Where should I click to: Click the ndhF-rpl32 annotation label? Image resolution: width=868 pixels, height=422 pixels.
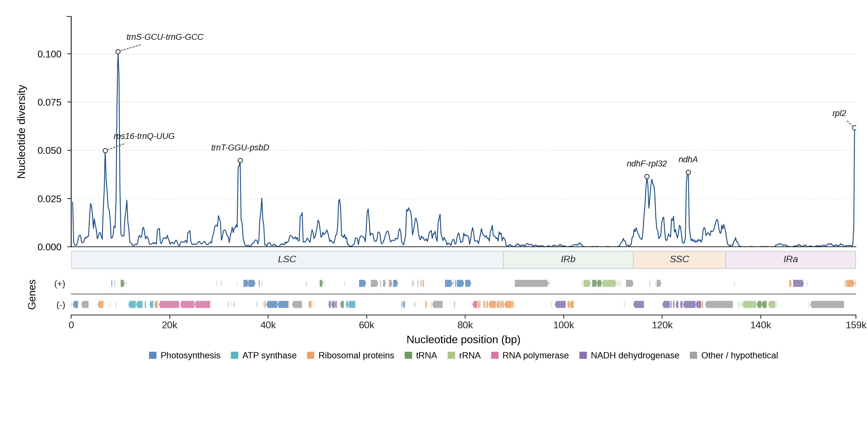pyautogui.click(x=647, y=164)
